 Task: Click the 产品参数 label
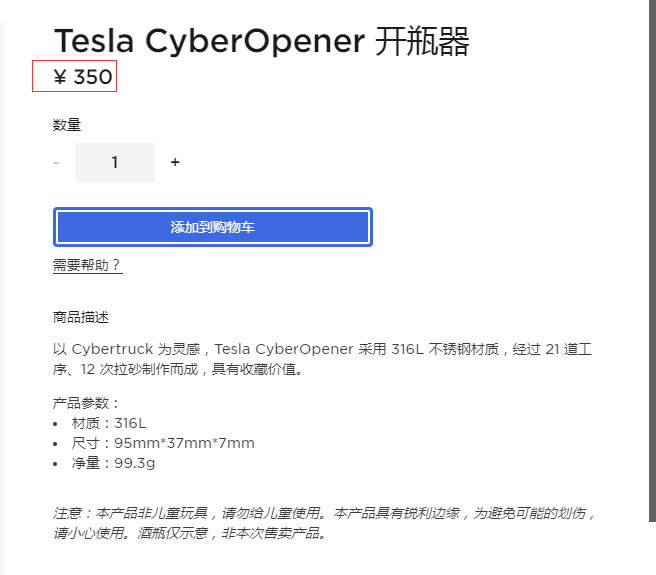click(86, 403)
